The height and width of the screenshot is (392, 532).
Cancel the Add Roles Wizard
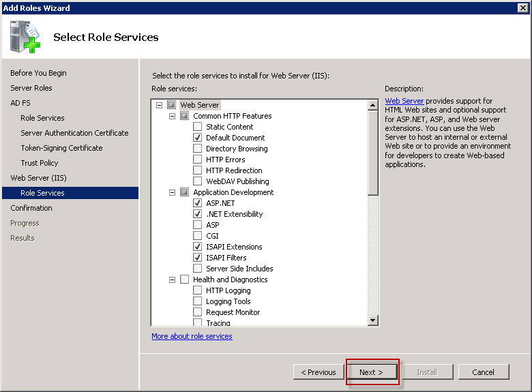[x=484, y=372]
